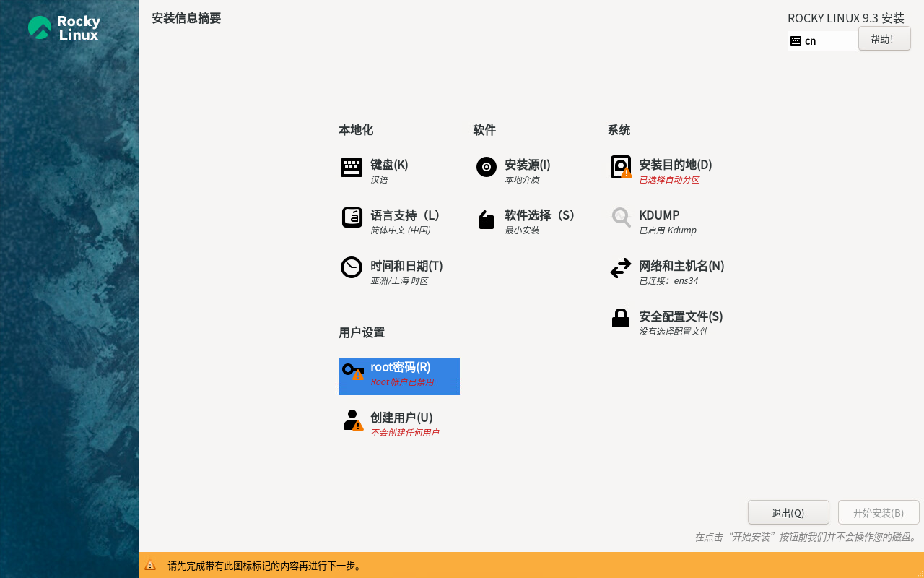Open 安装源(I) configuration
Viewport: 924px width, 578px height.
pyautogui.click(x=528, y=165)
